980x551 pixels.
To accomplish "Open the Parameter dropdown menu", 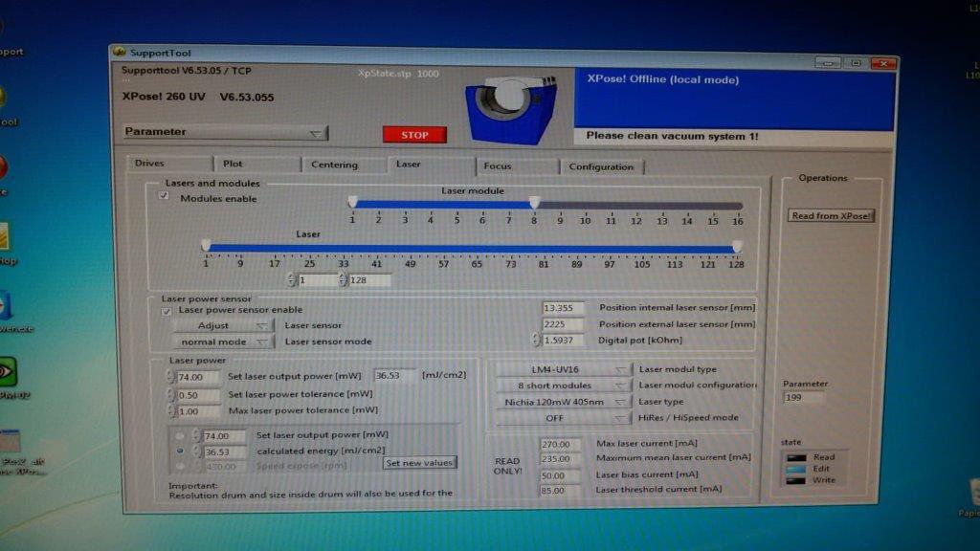I will [x=225, y=132].
